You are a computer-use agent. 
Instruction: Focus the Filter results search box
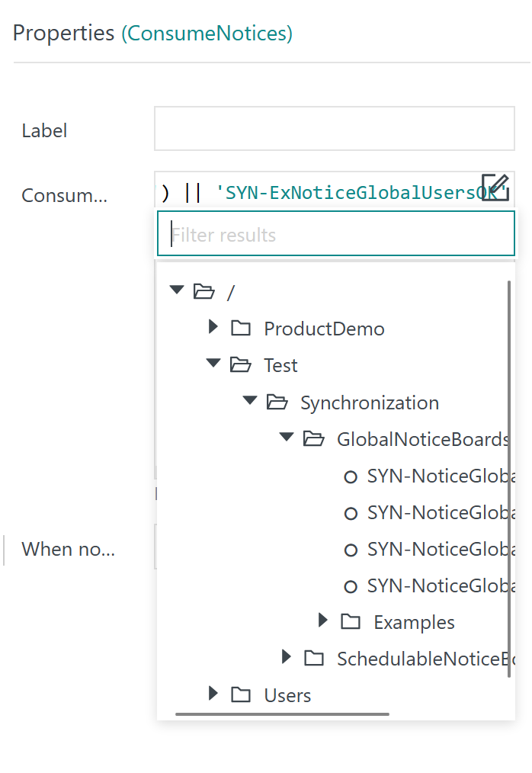pyautogui.click(x=335, y=234)
